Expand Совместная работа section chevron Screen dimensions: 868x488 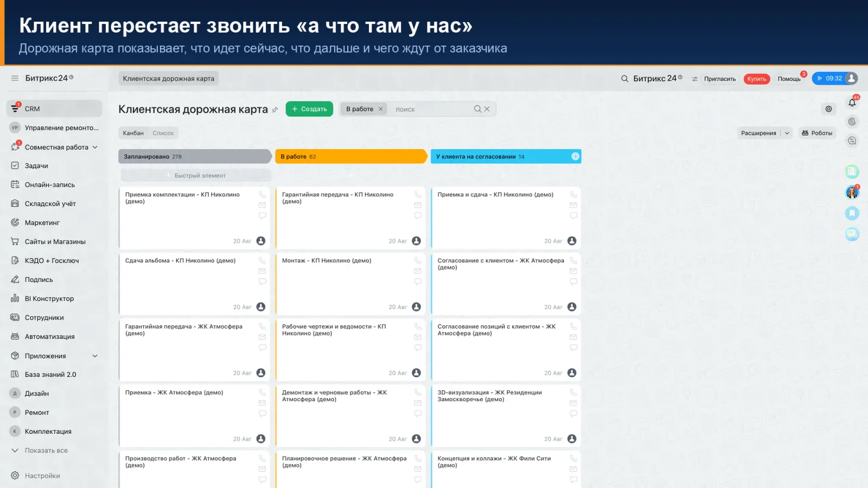pos(95,147)
